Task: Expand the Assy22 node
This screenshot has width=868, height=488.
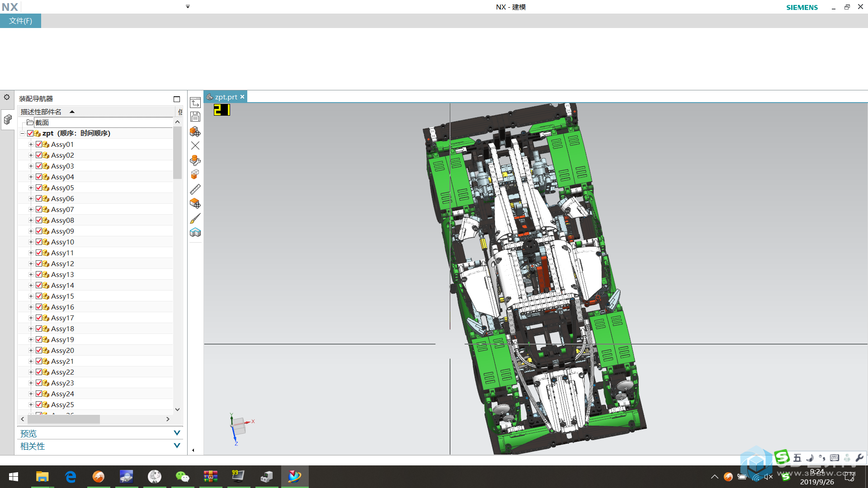Action: [x=31, y=372]
